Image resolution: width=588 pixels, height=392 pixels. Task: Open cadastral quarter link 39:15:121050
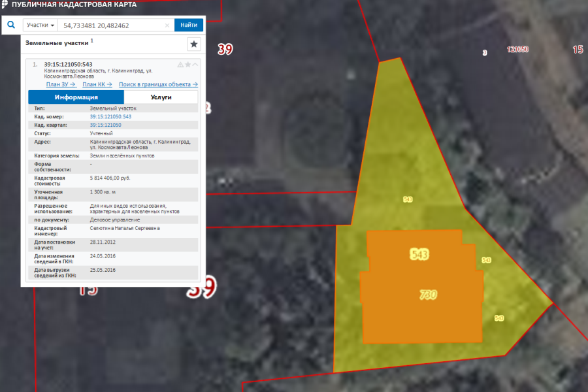(x=105, y=124)
